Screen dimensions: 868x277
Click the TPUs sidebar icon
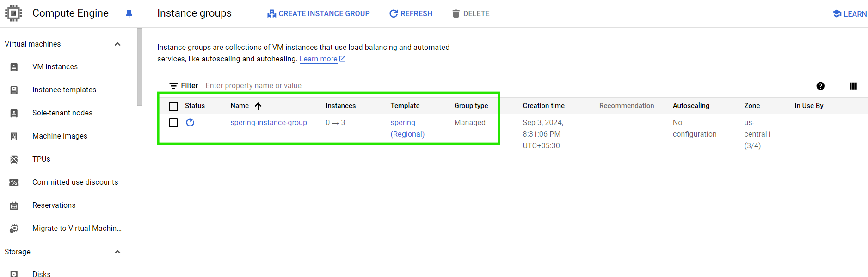point(14,159)
